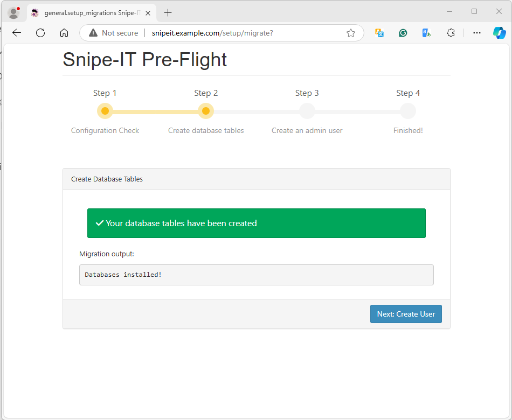This screenshot has width=512, height=420.
Task: Open the Extensions puzzle icon
Action: 451,33
